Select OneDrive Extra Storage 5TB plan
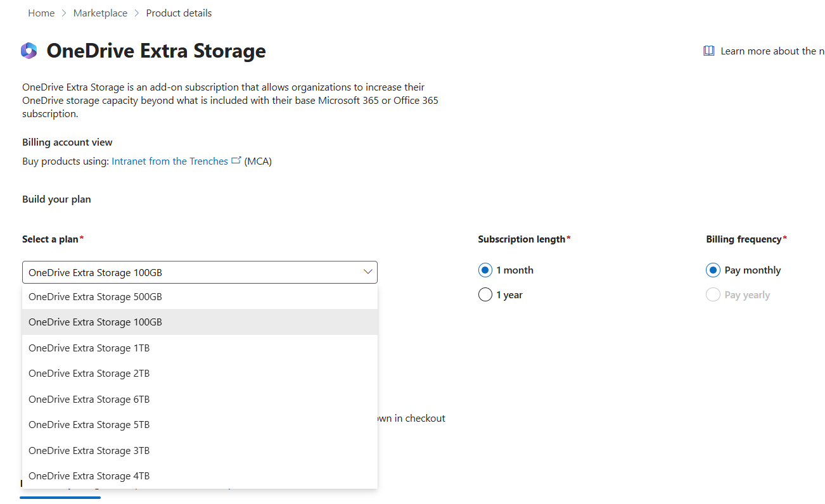This screenshot has width=825, height=504. point(200,425)
